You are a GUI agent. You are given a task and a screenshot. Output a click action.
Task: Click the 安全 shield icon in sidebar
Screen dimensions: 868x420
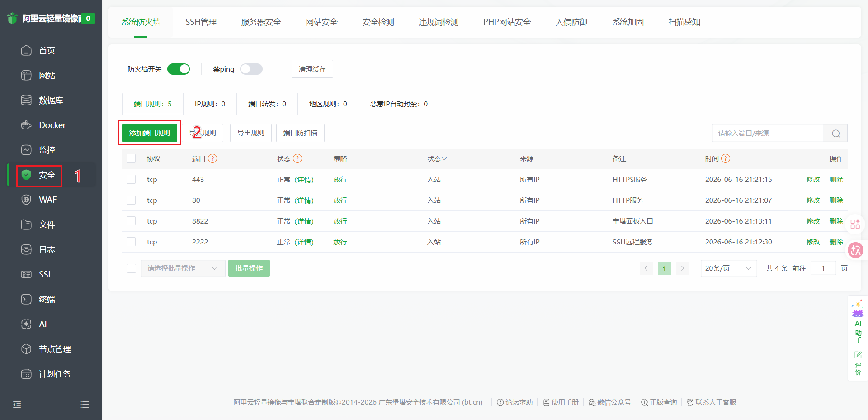pos(26,175)
